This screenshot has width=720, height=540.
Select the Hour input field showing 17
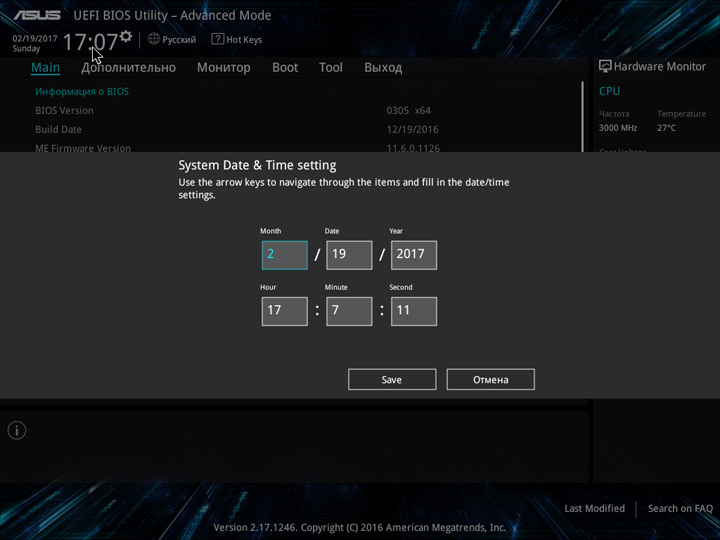coord(285,311)
